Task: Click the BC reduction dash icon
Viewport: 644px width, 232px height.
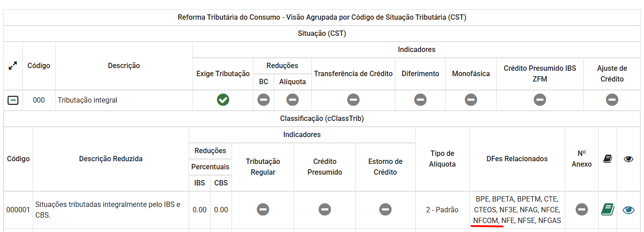Action: point(263,100)
